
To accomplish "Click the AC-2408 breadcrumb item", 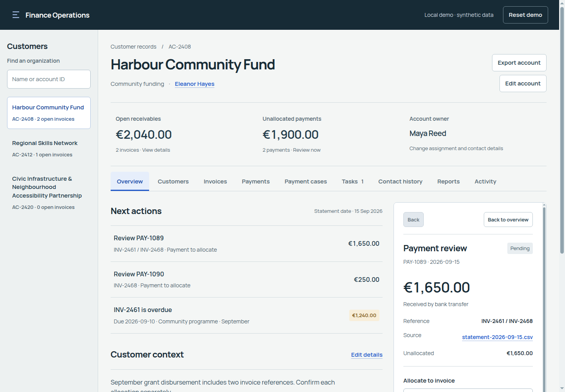I will pos(180,47).
